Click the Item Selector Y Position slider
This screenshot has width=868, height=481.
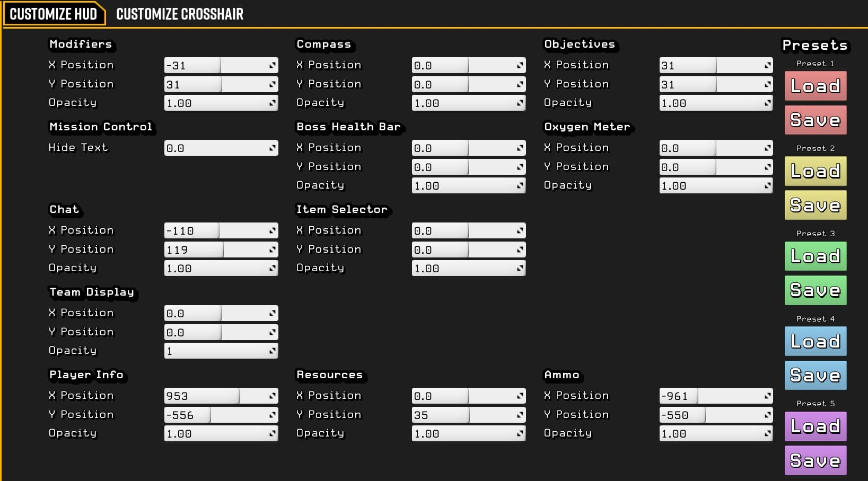point(469,250)
